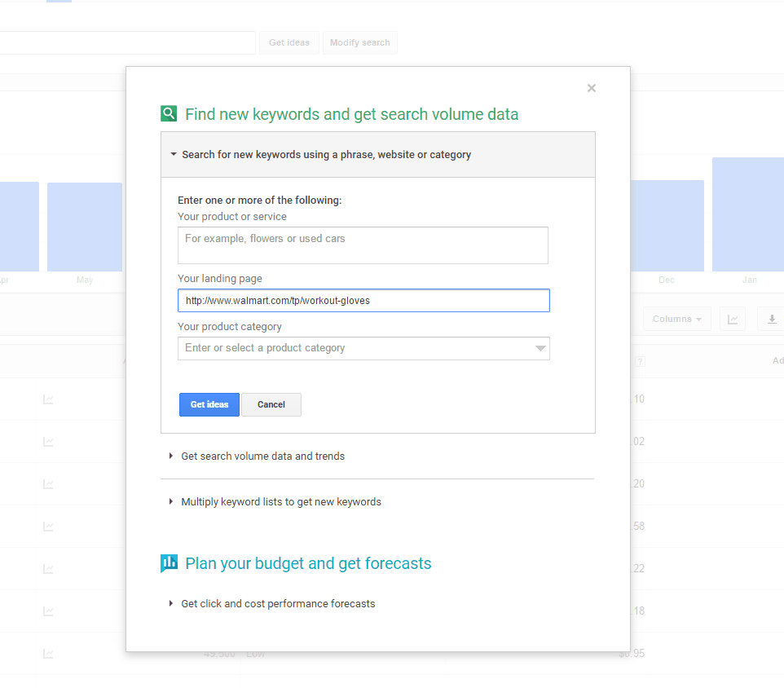Close the keyword planner dialog
The image size is (784, 688).
[x=592, y=88]
